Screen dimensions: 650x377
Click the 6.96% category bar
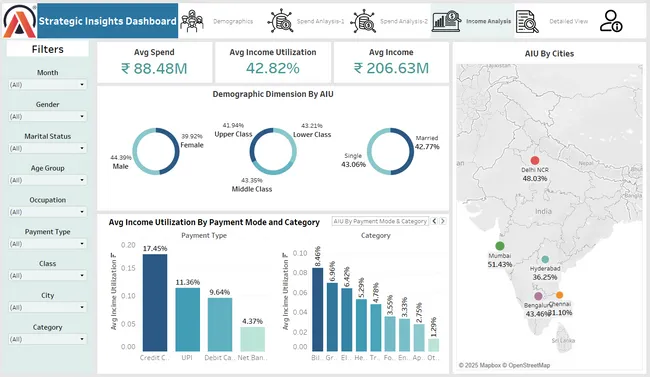[332, 317]
